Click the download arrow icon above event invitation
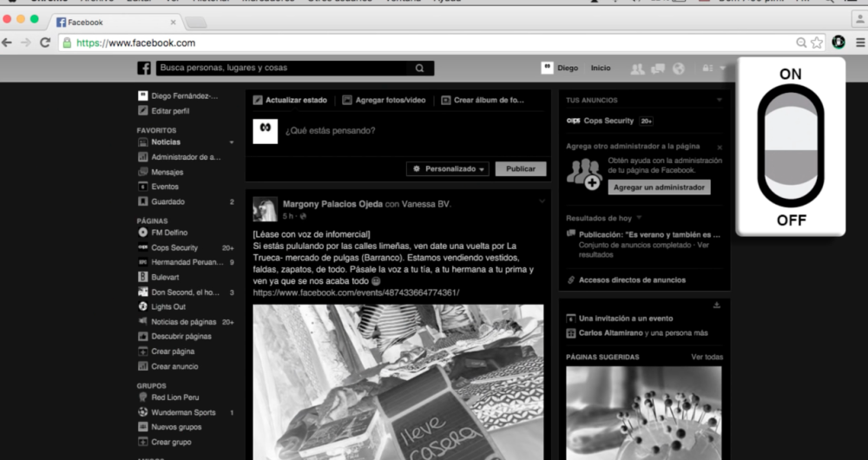868x460 pixels. [717, 305]
